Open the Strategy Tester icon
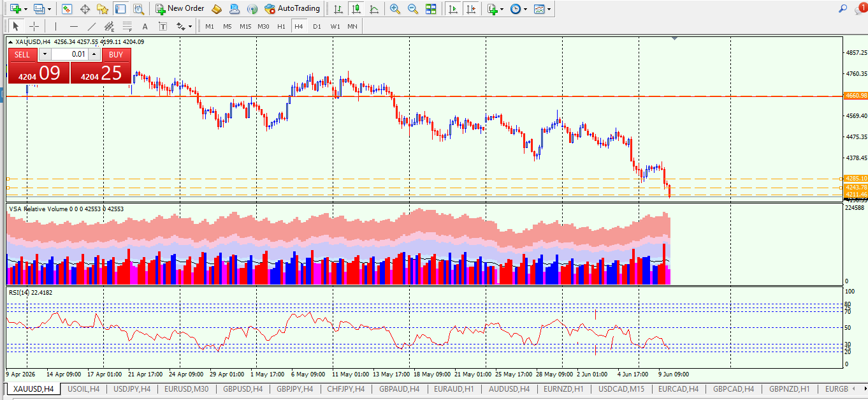 (138, 9)
